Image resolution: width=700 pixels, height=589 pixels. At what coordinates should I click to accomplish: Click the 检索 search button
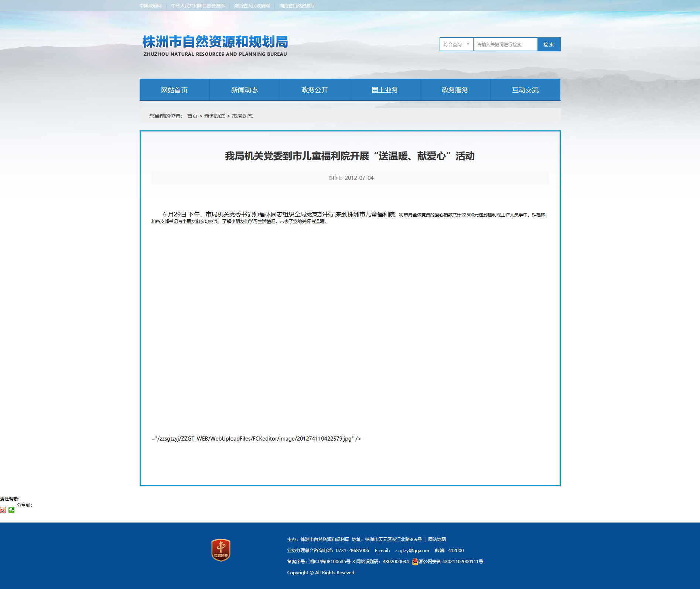coord(549,44)
